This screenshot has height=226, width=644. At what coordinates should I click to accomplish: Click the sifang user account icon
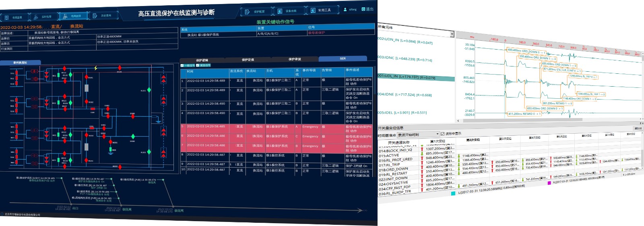pos(345,9)
